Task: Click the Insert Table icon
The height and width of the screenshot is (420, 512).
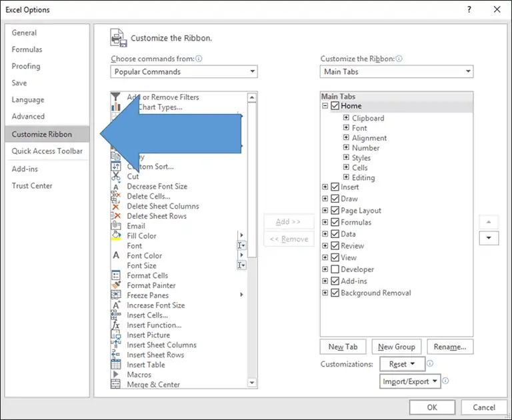Action: pyautogui.click(x=116, y=365)
